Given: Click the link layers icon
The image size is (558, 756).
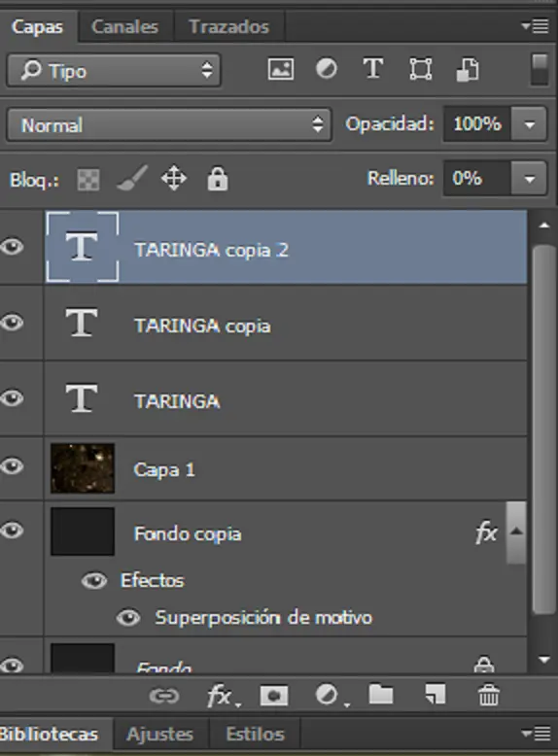Looking at the screenshot, I should [164, 696].
